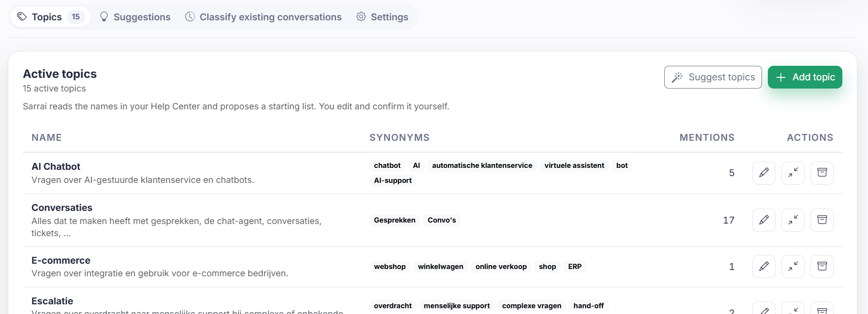The image size is (868, 314).
Task: Archive the Conversaties topic
Action: tap(822, 220)
